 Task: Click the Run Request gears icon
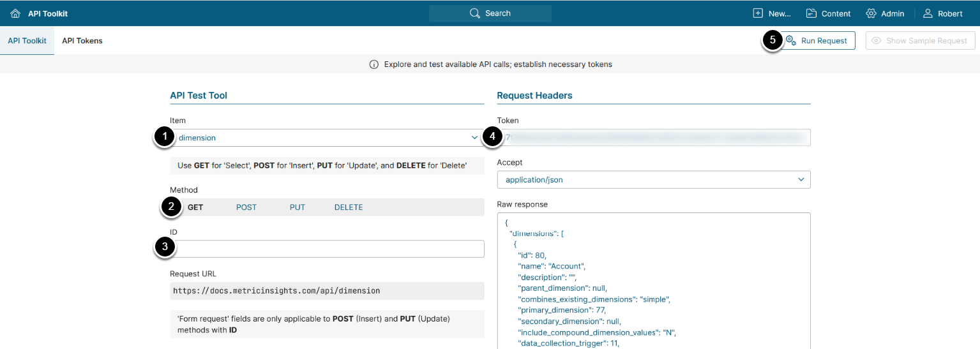tap(790, 41)
